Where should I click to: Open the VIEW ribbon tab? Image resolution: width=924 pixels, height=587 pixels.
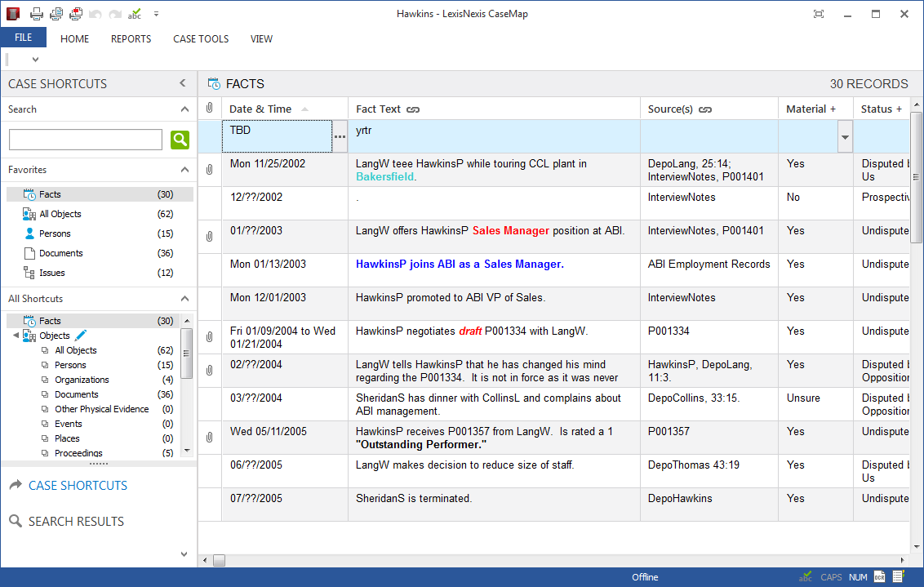[261, 39]
